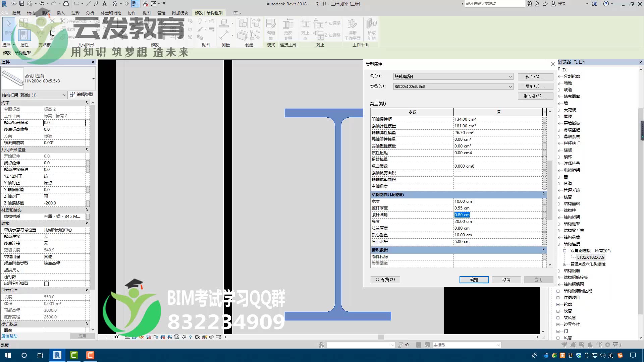The image size is (644, 362).
Task: Enable the 启用分析模型 checkbox
Action: coord(47,284)
